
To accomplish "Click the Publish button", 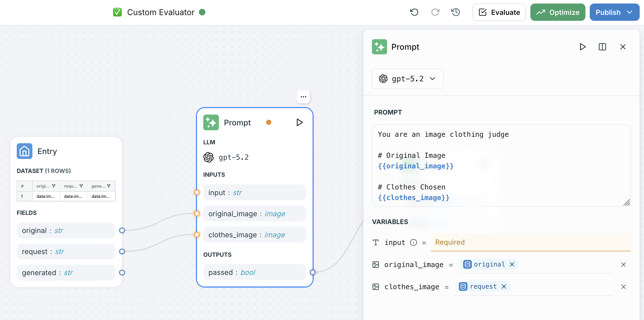I will pos(608,12).
